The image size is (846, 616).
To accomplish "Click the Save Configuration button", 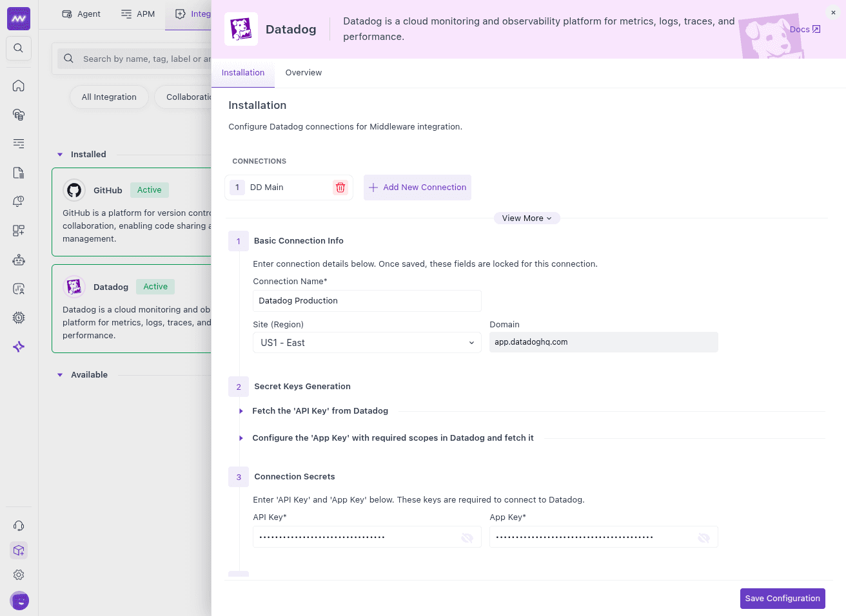I will pos(782,598).
